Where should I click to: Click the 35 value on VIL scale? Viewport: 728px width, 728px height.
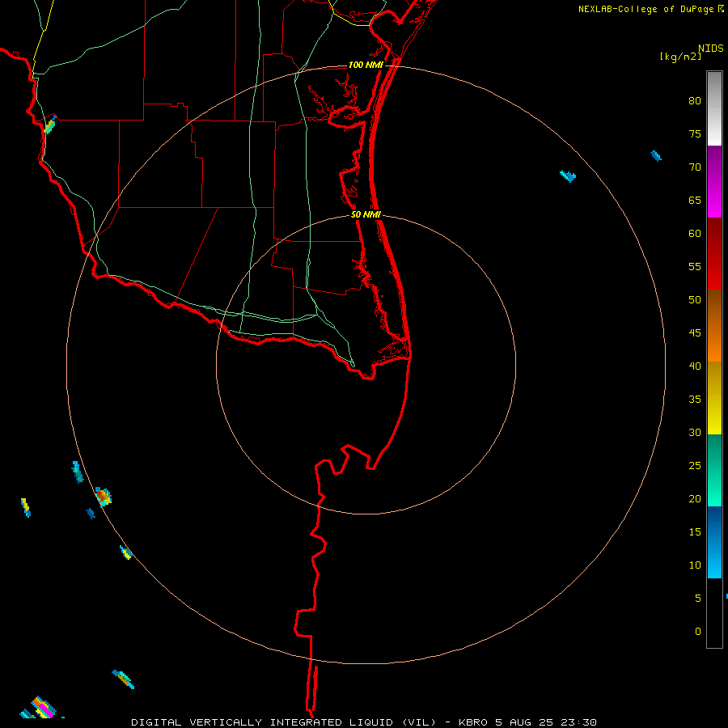tap(695, 400)
